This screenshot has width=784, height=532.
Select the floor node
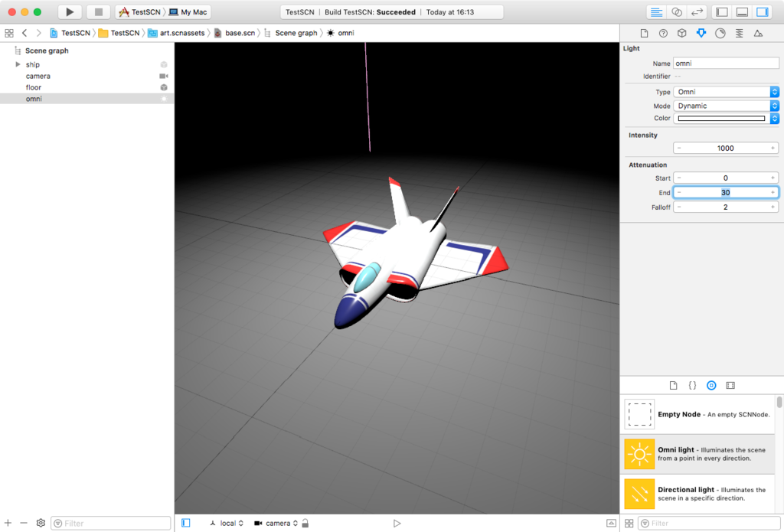click(34, 87)
